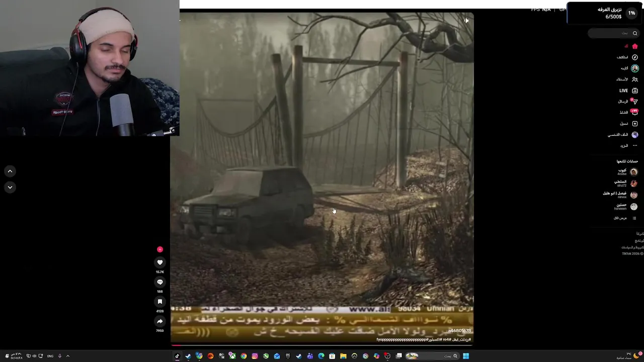Open the followed account 4cube
Screen dimensions: 644x362
[627, 171]
